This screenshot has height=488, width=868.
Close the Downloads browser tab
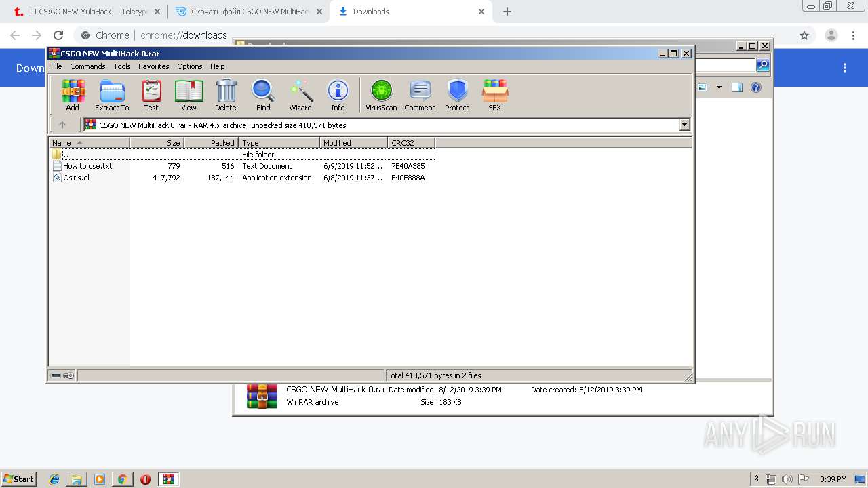481,12
